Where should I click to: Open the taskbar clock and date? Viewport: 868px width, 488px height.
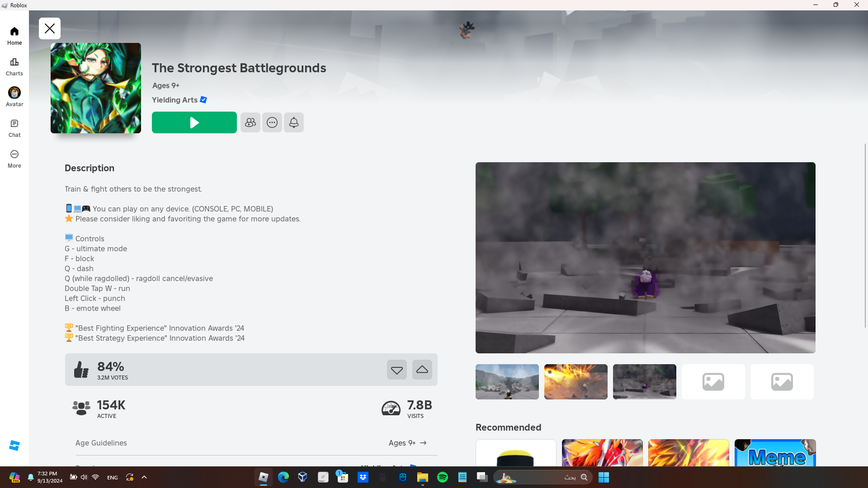click(50, 477)
